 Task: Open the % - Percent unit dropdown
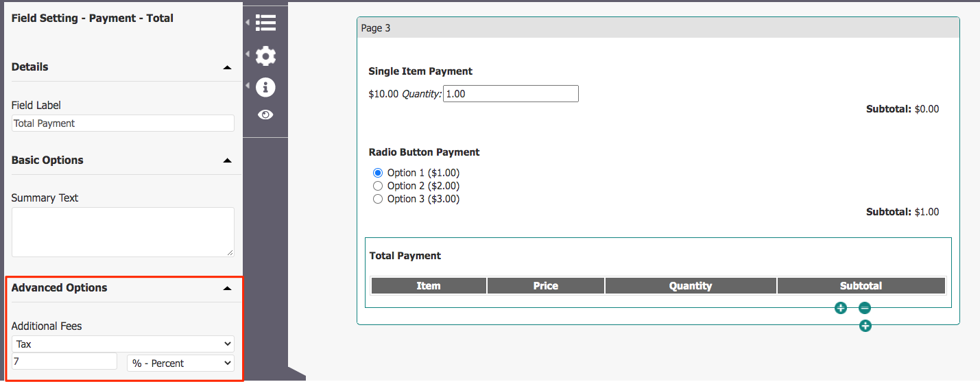click(180, 363)
